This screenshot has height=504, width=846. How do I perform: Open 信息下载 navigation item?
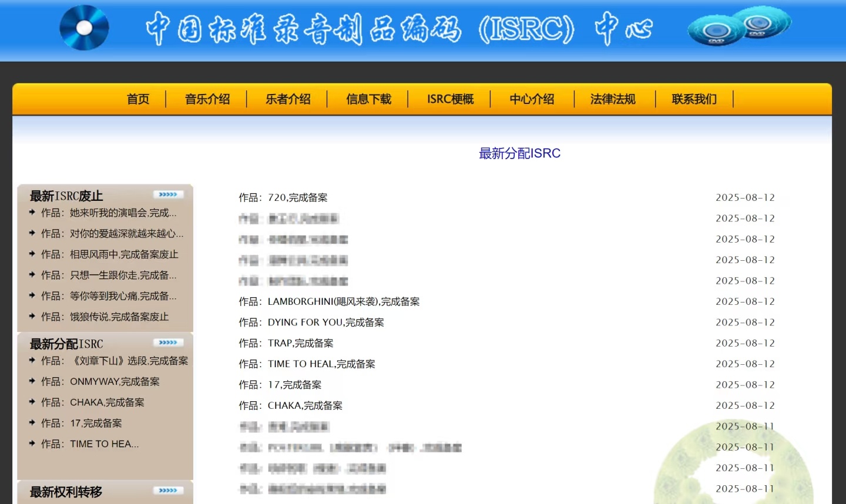click(x=368, y=99)
